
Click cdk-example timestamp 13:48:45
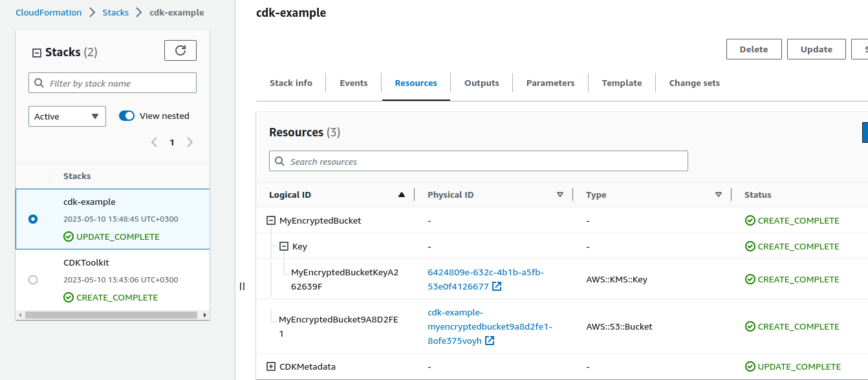pos(121,219)
